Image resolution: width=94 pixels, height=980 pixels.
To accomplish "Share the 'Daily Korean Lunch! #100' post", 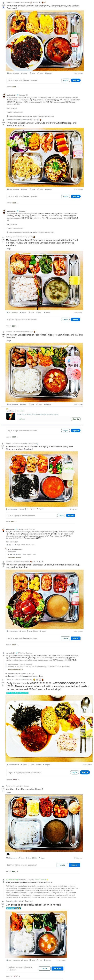I will point(24,765).
